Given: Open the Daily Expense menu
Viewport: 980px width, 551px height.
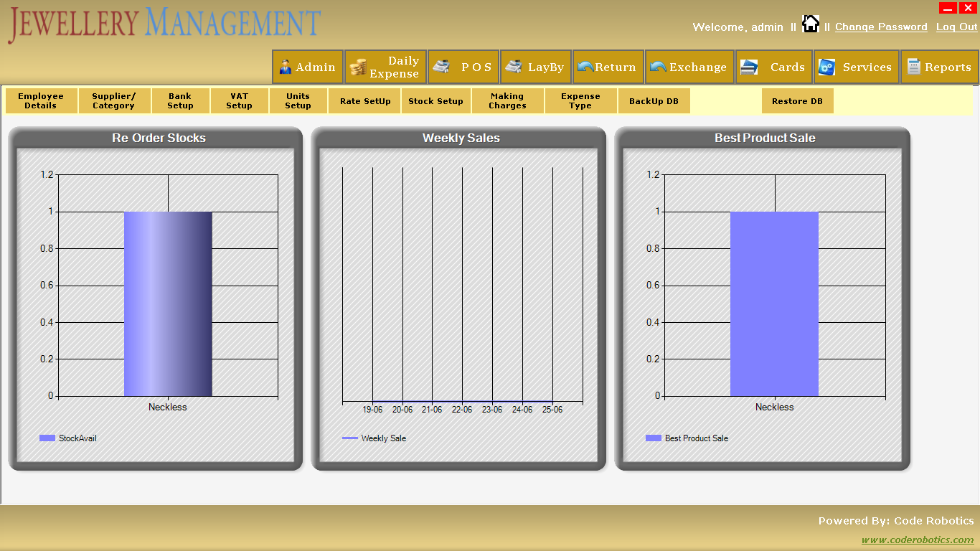Looking at the screenshot, I should point(386,67).
